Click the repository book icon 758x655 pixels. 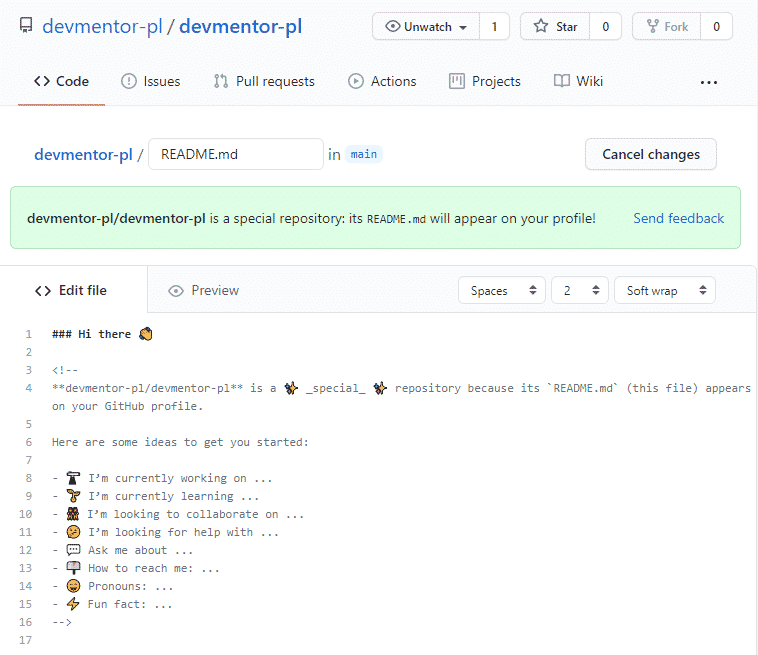(26, 25)
